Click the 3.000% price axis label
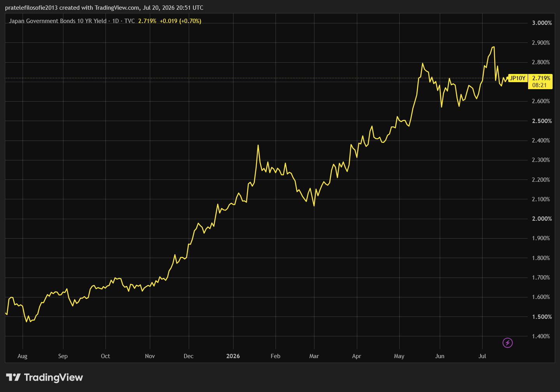Image resolution: width=560 pixels, height=392 pixels. click(542, 23)
